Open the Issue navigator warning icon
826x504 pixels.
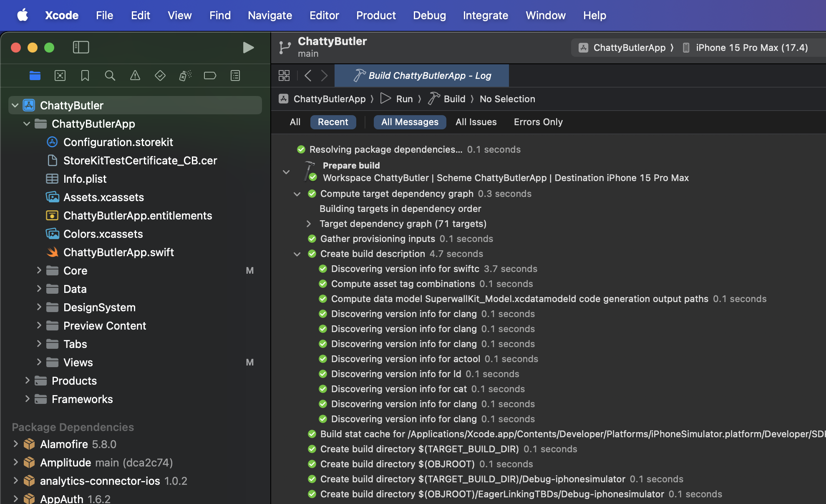135,76
